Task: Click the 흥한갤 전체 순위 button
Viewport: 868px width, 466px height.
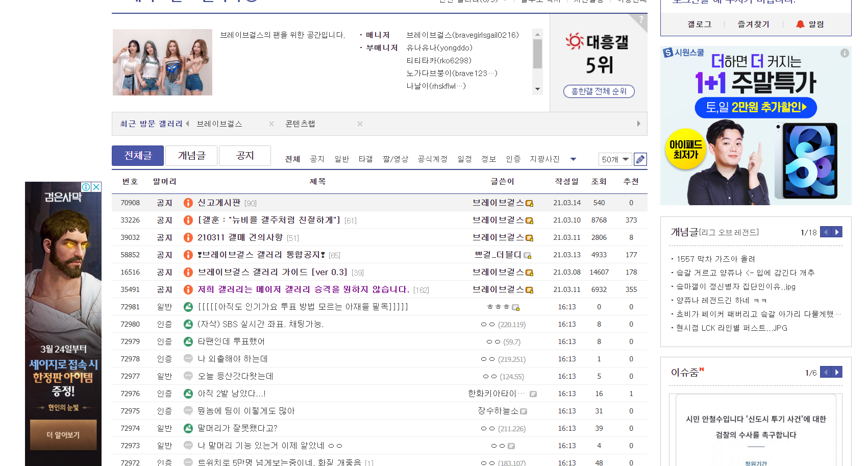Action: pyautogui.click(x=599, y=91)
